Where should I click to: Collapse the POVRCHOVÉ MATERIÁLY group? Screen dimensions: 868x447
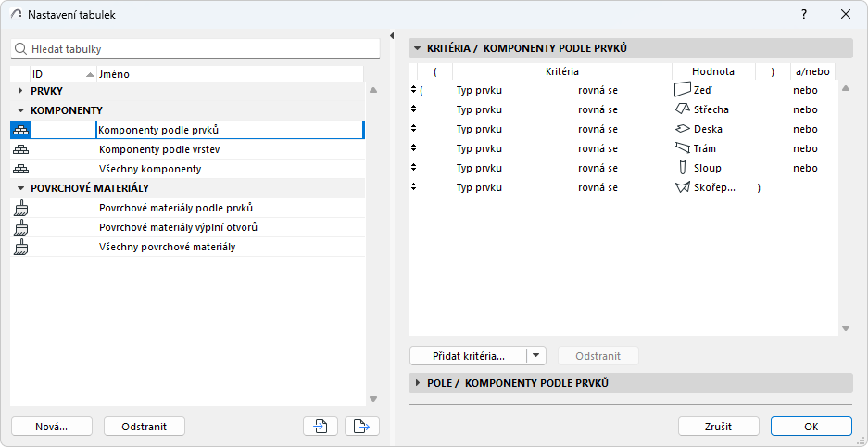(x=21, y=188)
